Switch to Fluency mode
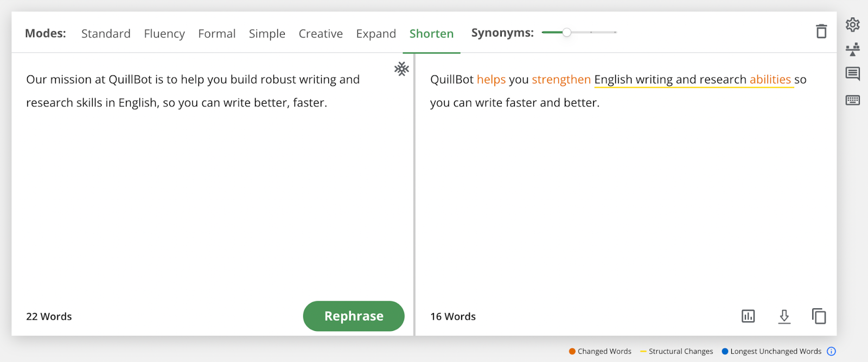Image resolution: width=868 pixels, height=362 pixels. tap(164, 34)
